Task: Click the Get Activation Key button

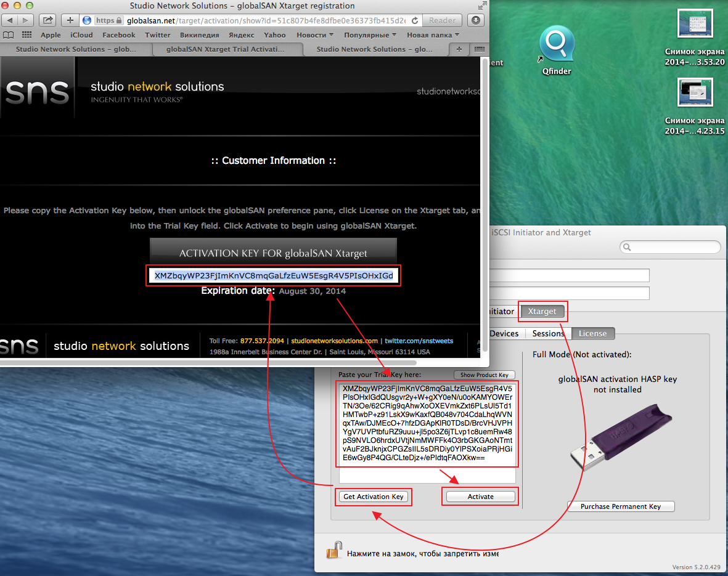Action: [374, 497]
